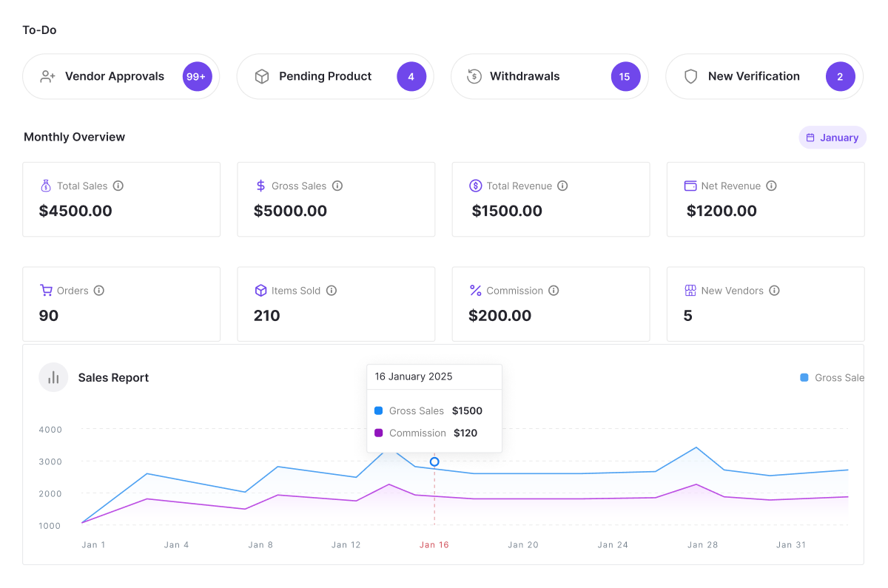Click the highlighted data point on chart
888x588 pixels.
[x=434, y=462]
